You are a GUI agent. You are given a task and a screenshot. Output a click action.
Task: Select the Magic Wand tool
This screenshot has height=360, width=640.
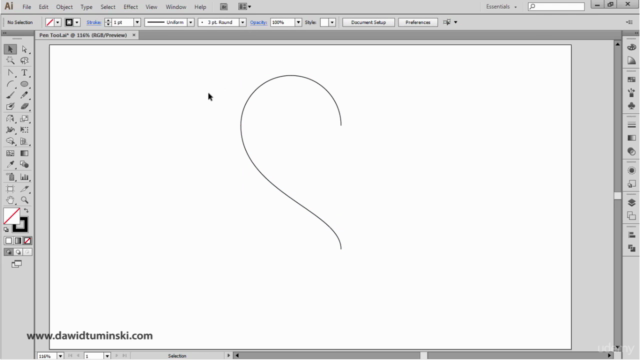[10, 61]
